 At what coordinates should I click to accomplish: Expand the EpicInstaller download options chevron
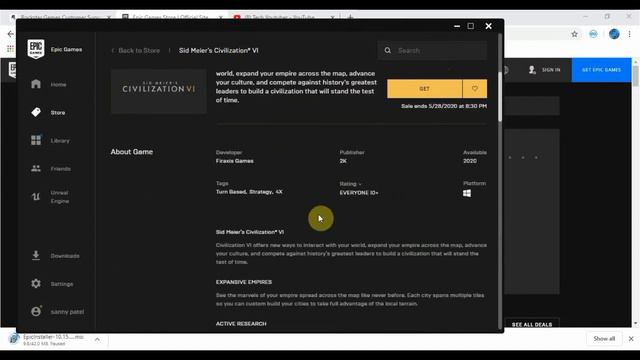(97, 340)
